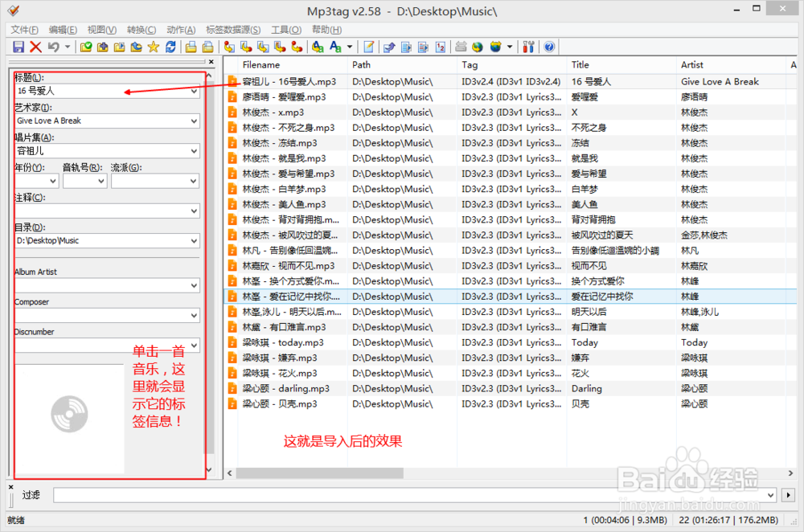Sort by the Tag column header

click(x=512, y=65)
